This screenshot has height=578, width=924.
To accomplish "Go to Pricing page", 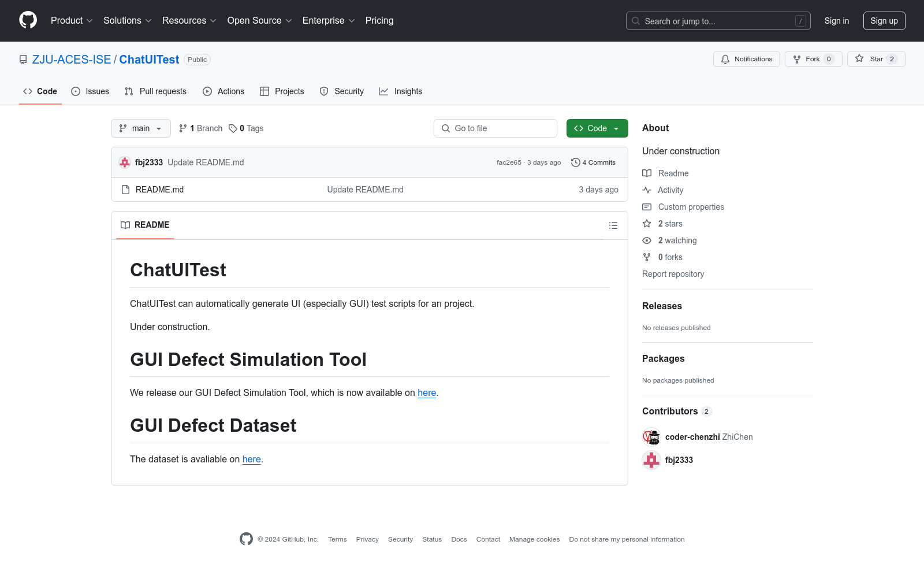I will tap(379, 21).
